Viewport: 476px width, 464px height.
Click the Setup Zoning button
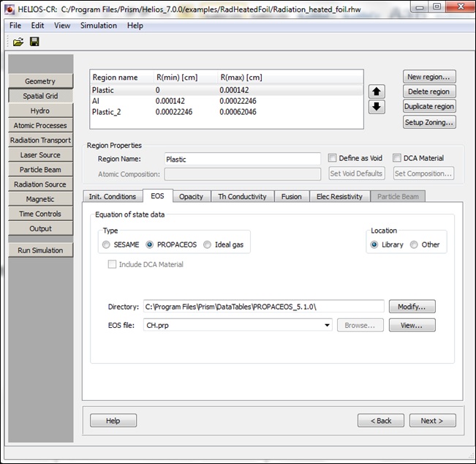pos(429,122)
